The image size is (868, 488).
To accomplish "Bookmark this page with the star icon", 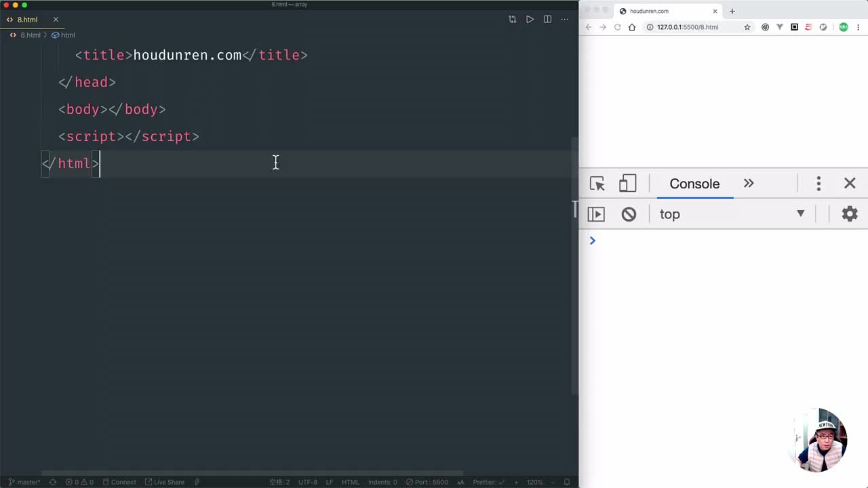I will tap(747, 27).
